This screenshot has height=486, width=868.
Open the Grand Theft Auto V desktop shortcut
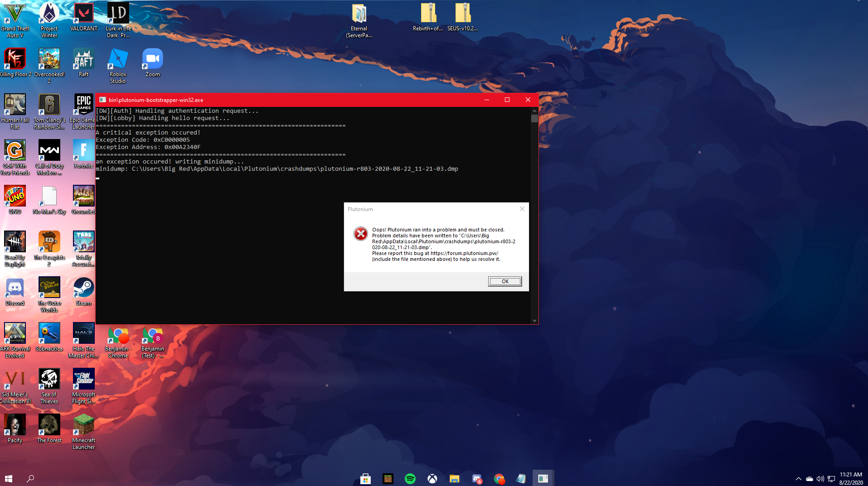15,19
